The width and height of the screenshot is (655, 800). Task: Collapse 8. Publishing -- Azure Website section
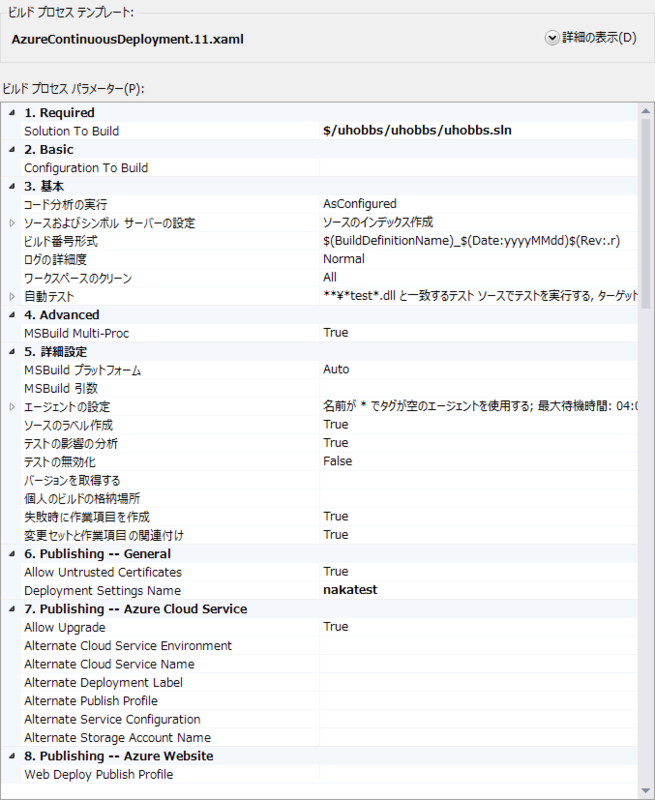[x=12, y=756]
